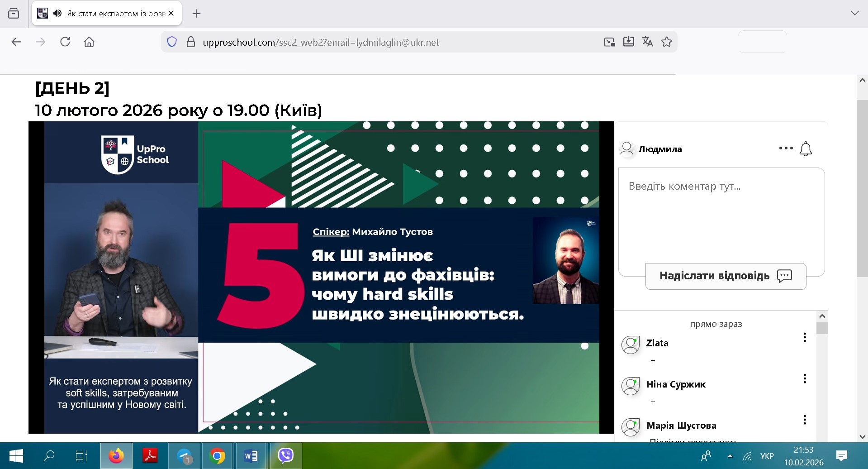Viewport: 868px width, 469px height.
Task: Reload the page with the refresh icon
Action: (65, 42)
